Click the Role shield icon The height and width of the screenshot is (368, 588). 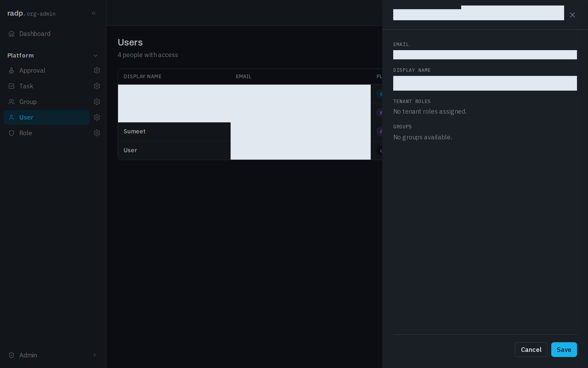point(11,133)
